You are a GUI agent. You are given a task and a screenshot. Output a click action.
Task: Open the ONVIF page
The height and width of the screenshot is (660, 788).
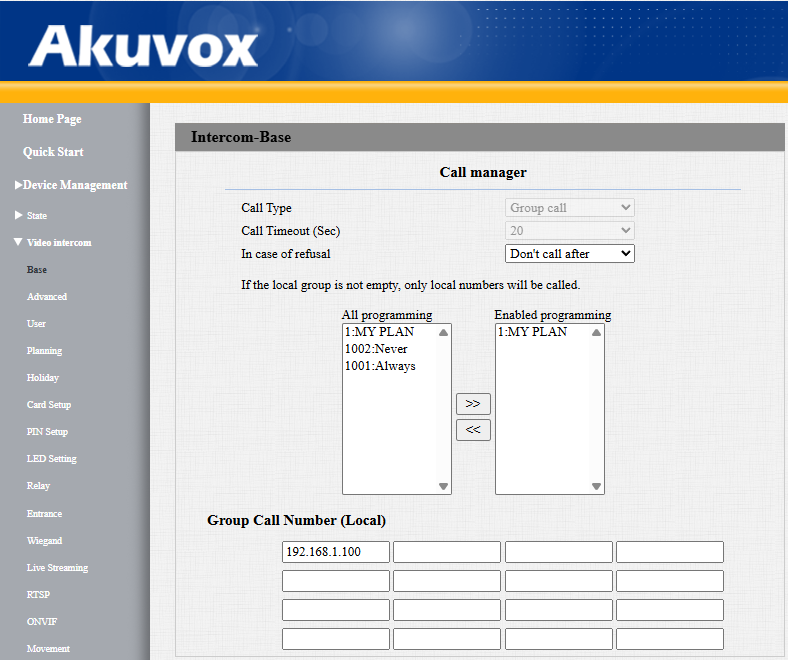pos(42,622)
